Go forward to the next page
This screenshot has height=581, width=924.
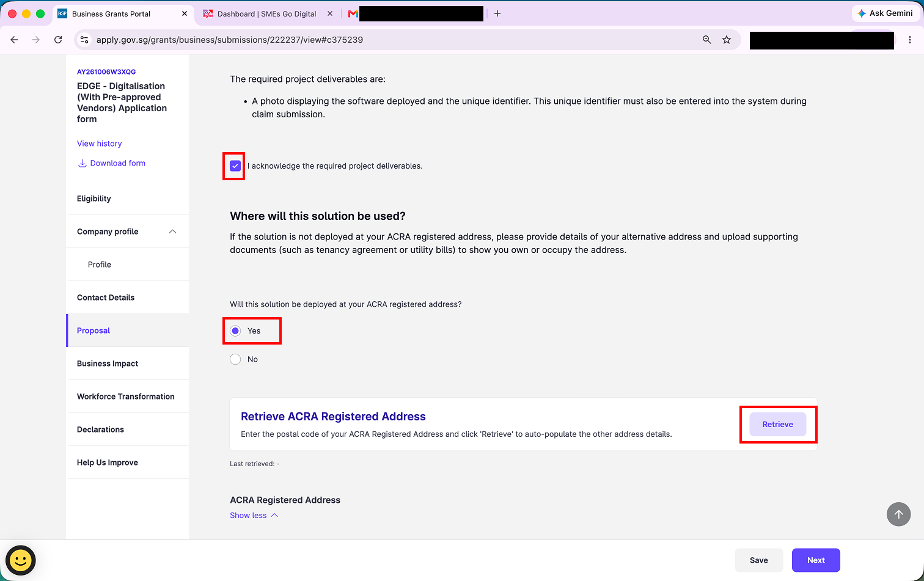click(36, 40)
